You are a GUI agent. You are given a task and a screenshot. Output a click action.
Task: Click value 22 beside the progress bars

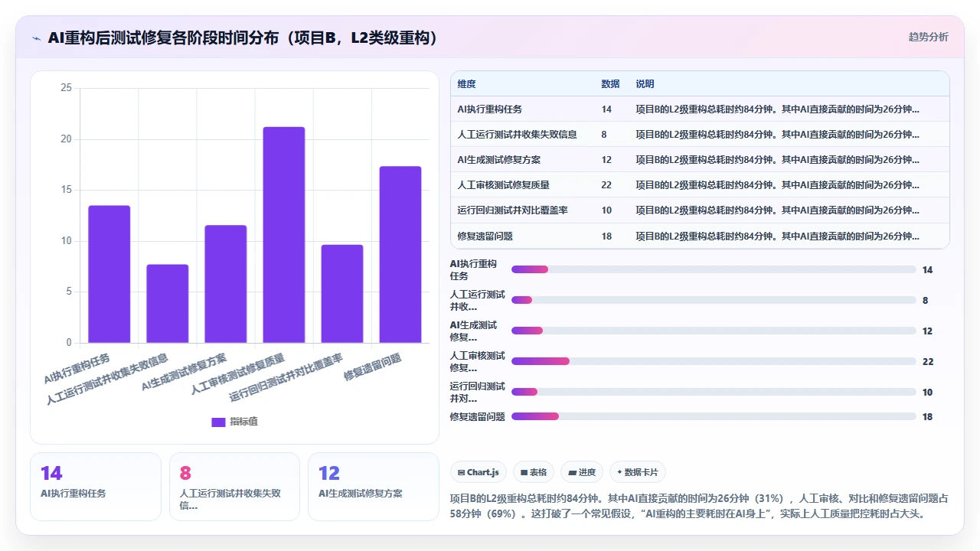(928, 361)
